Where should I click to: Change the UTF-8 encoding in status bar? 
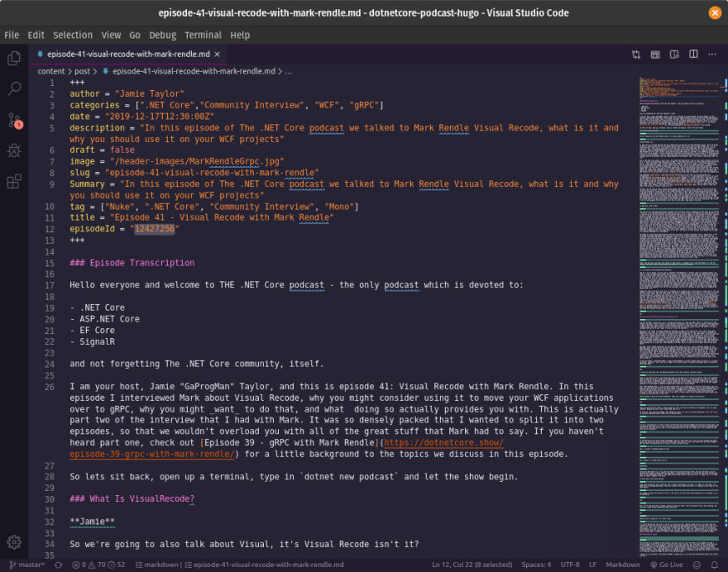(570, 565)
